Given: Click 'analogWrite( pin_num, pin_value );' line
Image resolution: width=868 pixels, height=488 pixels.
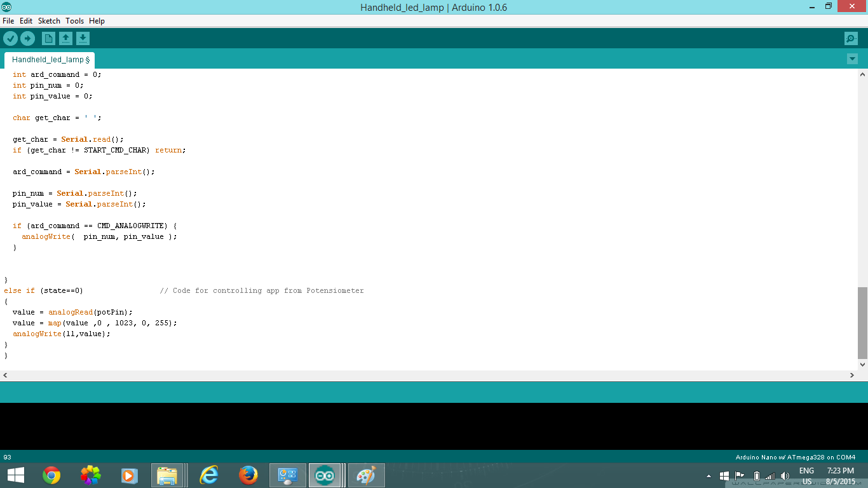Looking at the screenshot, I should point(99,236).
